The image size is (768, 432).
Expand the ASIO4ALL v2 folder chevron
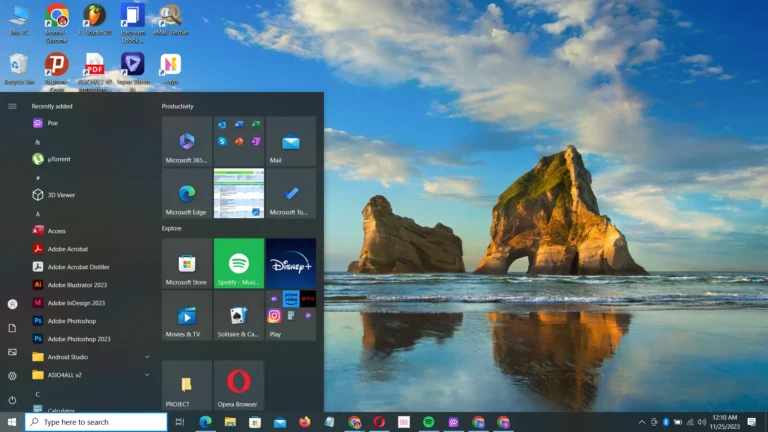[x=147, y=375]
